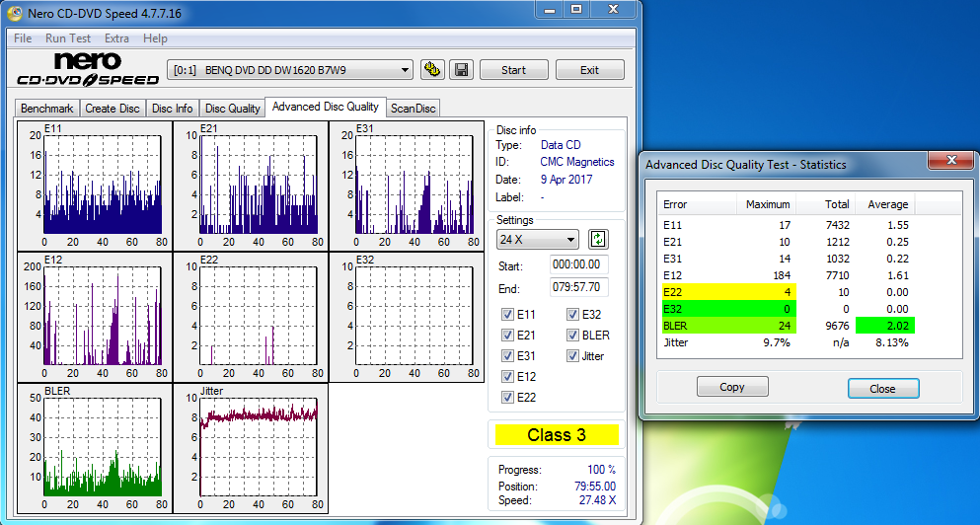980x525 pixels.
Task: Click the Jitter line graph
Action: coord(251,448)
